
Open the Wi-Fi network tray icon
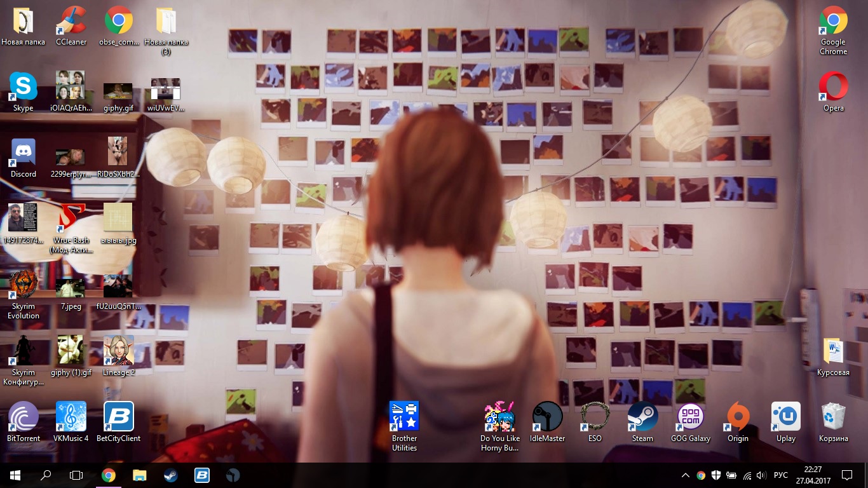tap(747, 475)
